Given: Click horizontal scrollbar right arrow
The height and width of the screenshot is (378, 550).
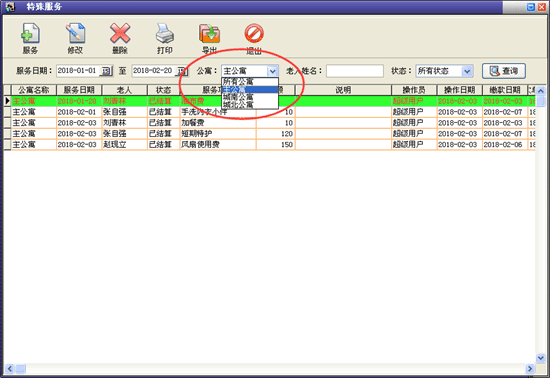Looking at the screenshot, I should 530,369.
